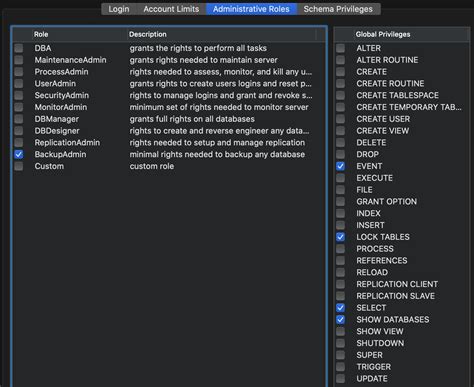Check the DELETE privilege checkbox
This screenshot has height=387, width=474.
pyautogui.click(x=340, y=143)
